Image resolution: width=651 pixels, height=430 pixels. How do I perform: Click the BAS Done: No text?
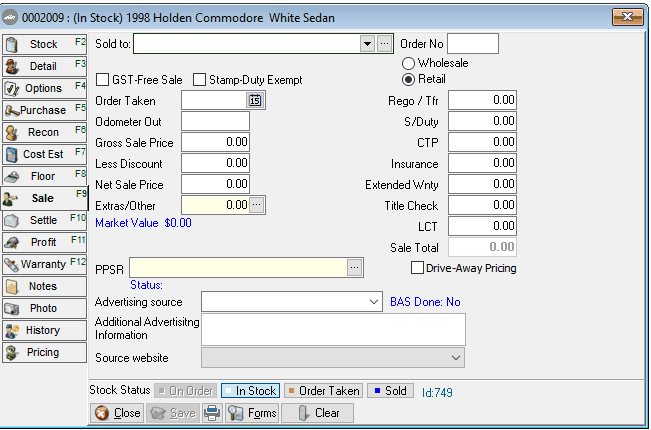[x=425, y=302]
